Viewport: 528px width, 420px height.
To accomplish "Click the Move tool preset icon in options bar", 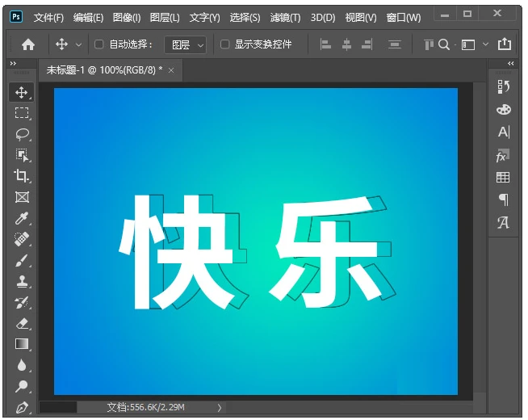I will [x=61, y=44].
